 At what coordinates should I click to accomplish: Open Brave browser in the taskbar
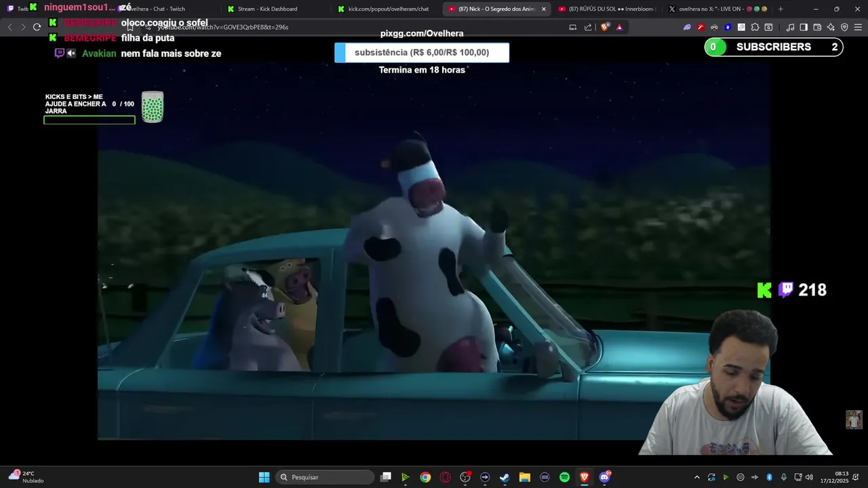click(585, 477)
